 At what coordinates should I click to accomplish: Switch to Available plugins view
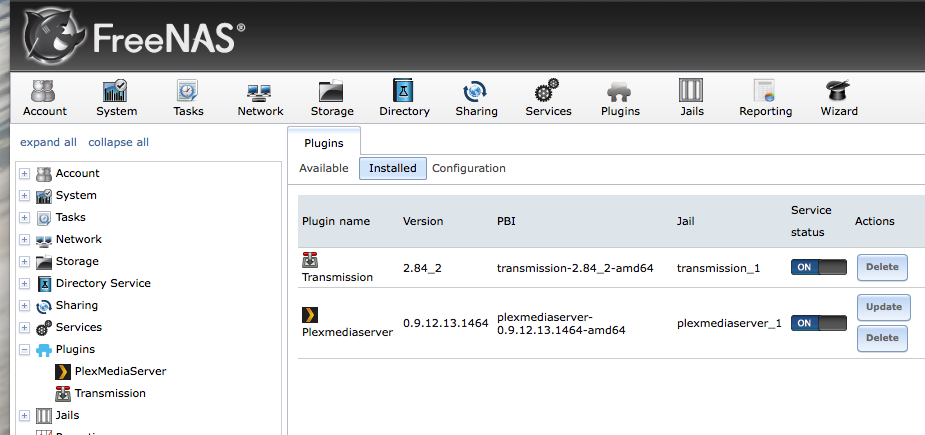[x=324, y=168]
